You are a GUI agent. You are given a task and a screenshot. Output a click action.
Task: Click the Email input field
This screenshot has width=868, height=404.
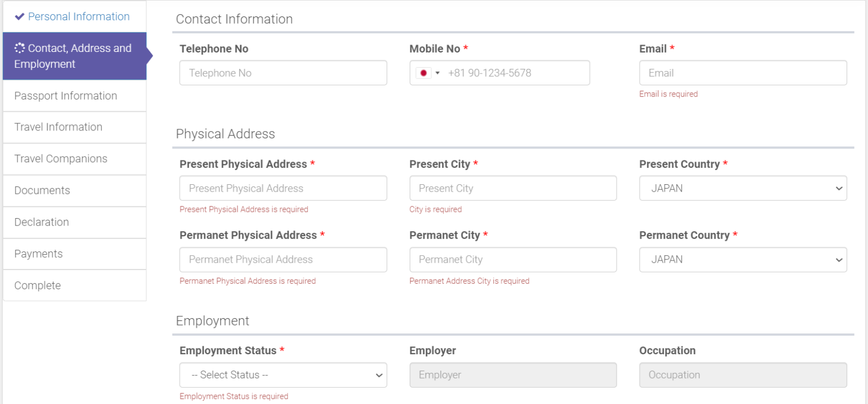[x=743, y=73]
